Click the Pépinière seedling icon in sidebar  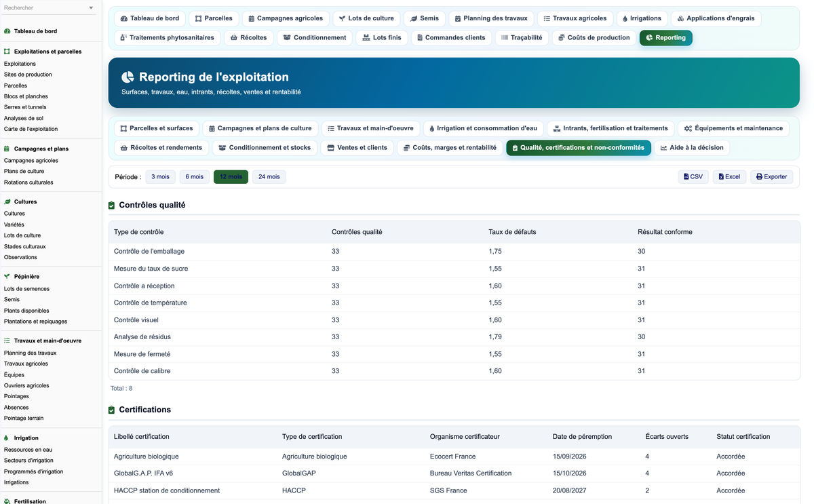[7, 277]
